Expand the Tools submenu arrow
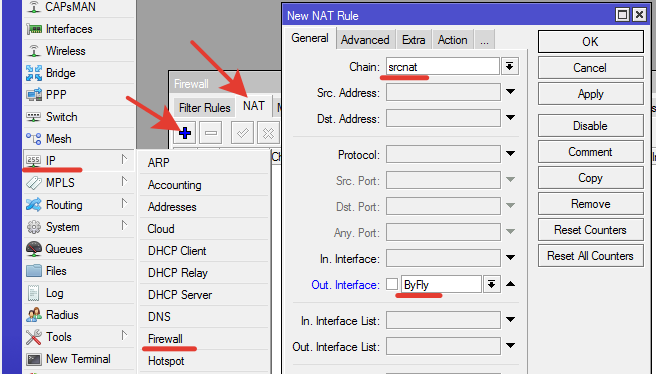This screenshot has width=656, height=374. [124, 335]
